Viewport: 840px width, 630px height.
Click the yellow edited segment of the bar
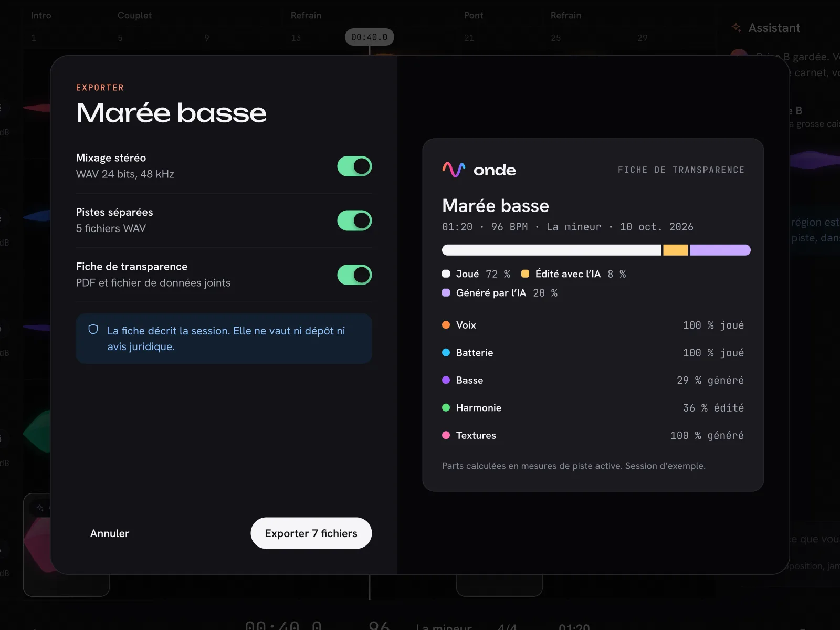point(676,250)
